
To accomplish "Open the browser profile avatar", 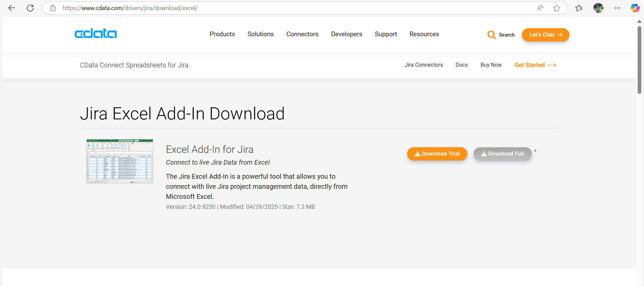I will pyautogui.click(x=598, y=8).
